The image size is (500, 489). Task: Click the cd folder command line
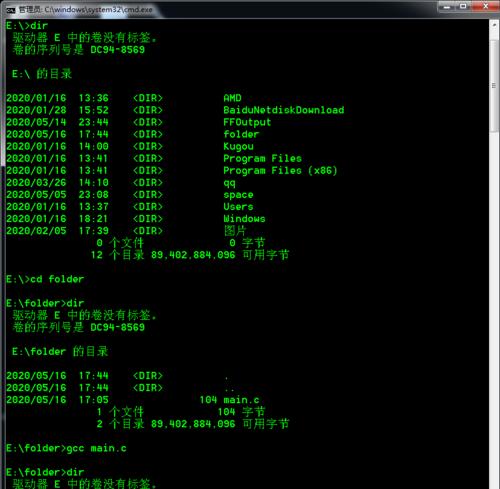pos(45,279)
